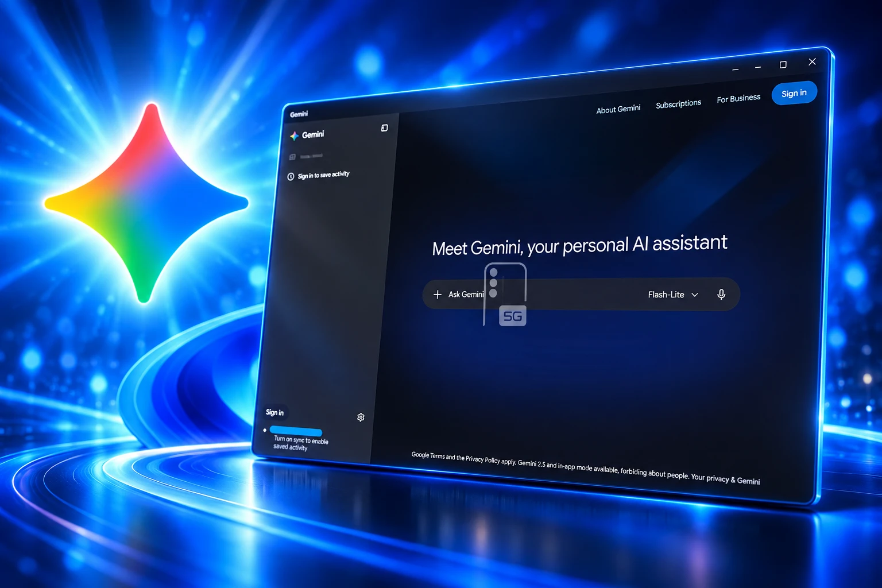Open the Google Terms link in the footer

click(428, 455)
